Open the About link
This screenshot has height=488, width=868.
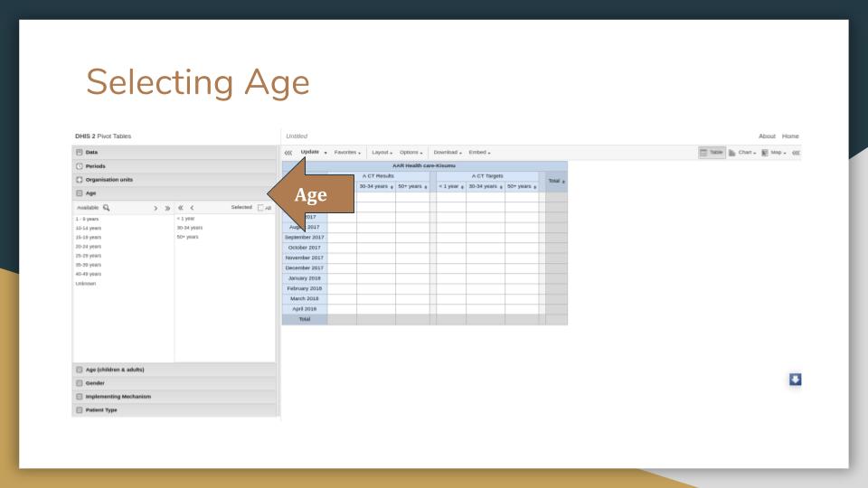[767, 136]
